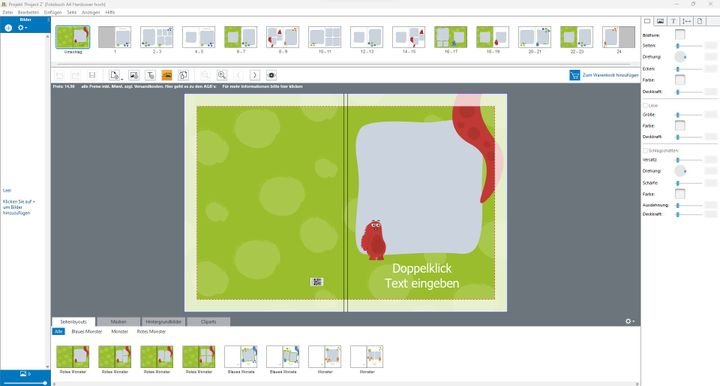Viewport: 720px width, 386px height.
Task: Filter layouts by Blaues Monster
Action: (x=87, y=331)
